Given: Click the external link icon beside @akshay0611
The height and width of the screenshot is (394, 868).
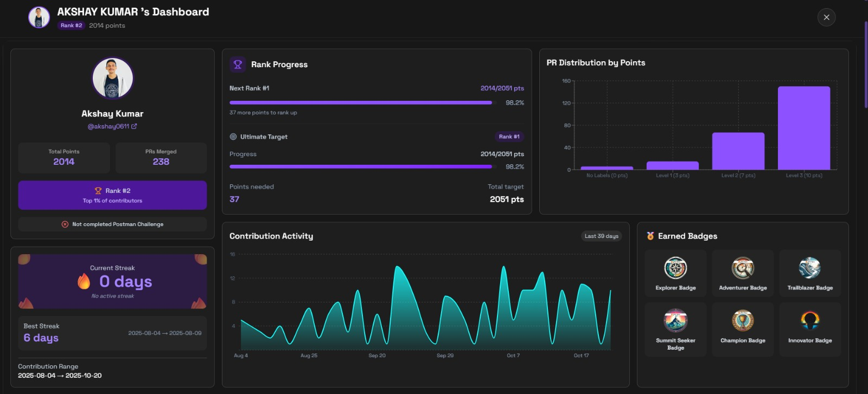Looking at the screenshot, I should pyautogui.click(x=134, y=126).
